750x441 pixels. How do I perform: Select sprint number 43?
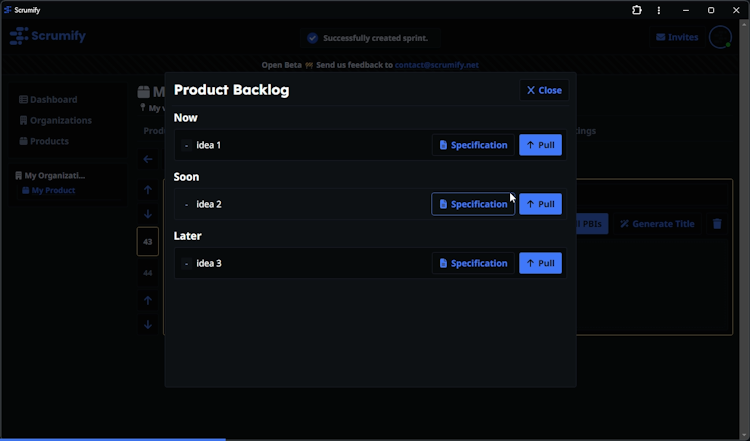tap(148, 242)
